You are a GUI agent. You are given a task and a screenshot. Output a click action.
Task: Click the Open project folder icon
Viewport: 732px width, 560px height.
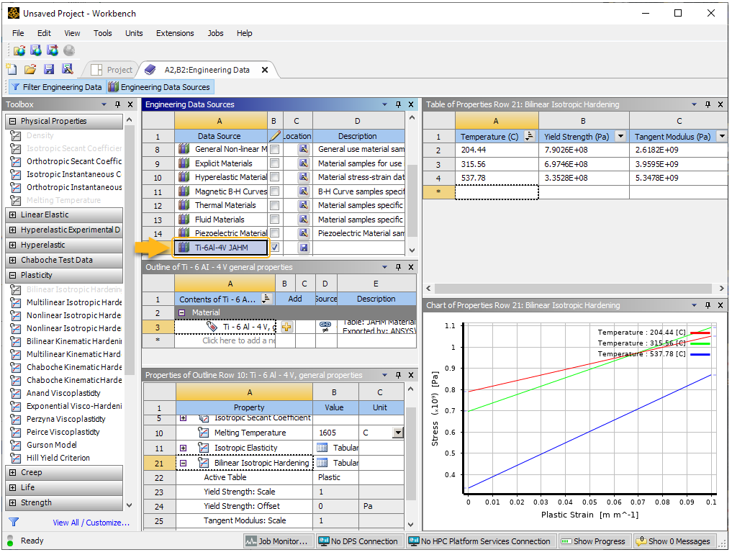pos(30,70)
